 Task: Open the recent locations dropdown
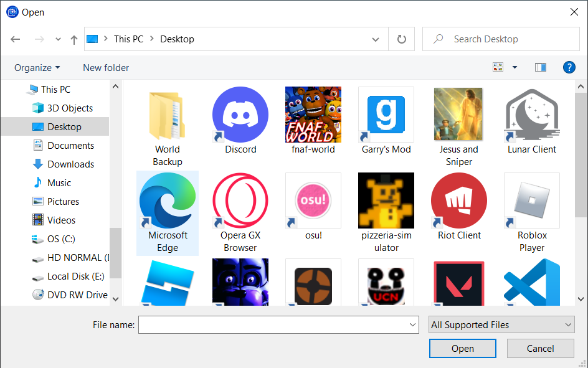[x=58, y=39]
